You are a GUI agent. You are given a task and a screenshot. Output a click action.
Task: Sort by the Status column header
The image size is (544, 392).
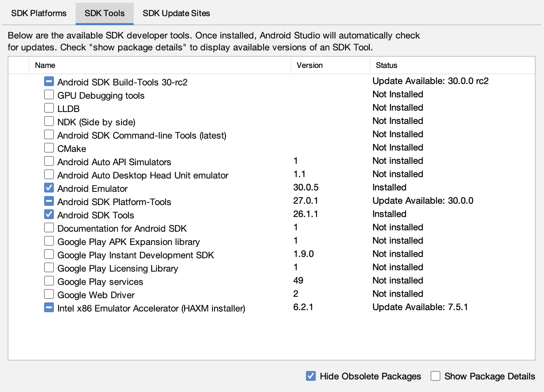(452, 65)
